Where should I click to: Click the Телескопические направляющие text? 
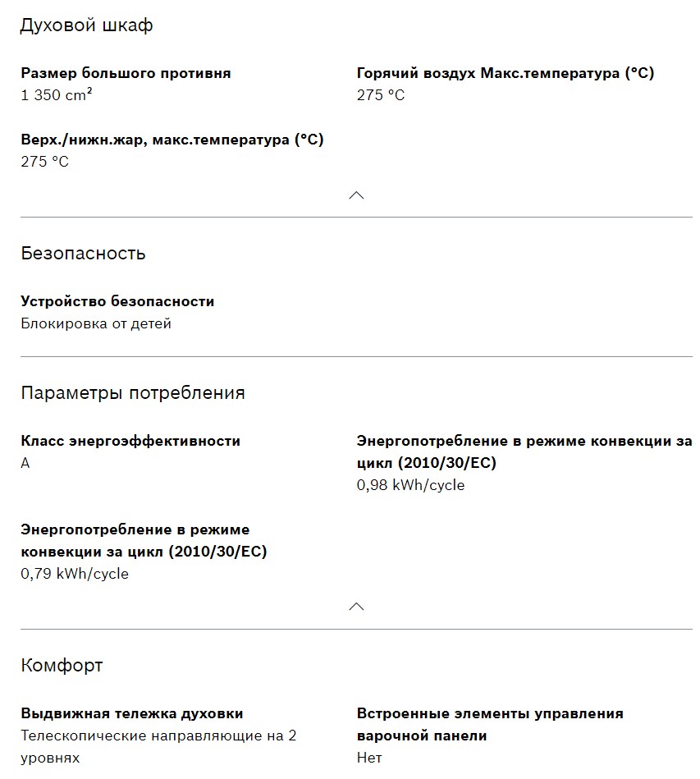click(x=158, y=735)
